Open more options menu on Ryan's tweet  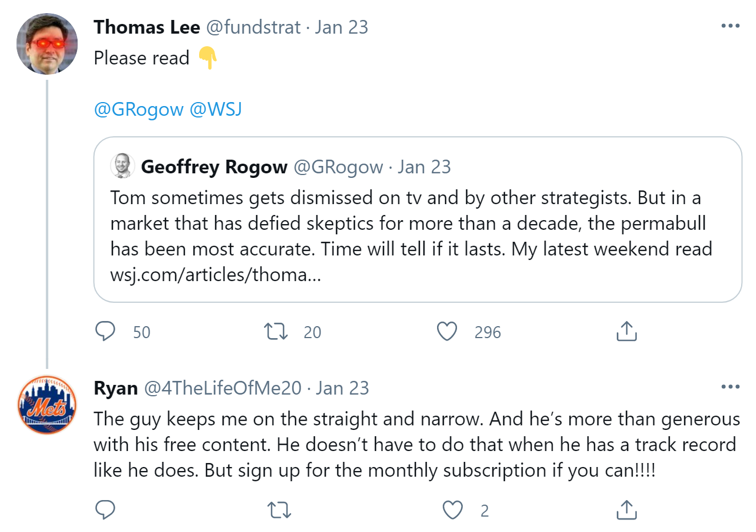(x=730, y=387)
